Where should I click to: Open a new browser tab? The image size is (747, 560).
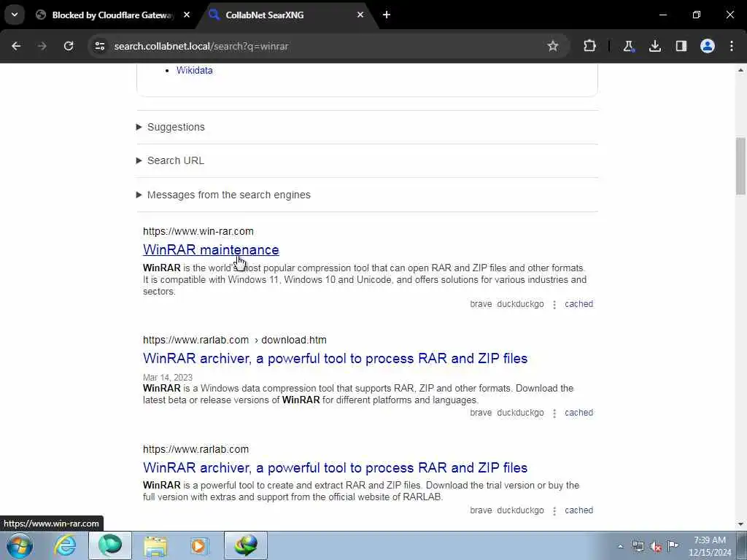coord(387,15)
